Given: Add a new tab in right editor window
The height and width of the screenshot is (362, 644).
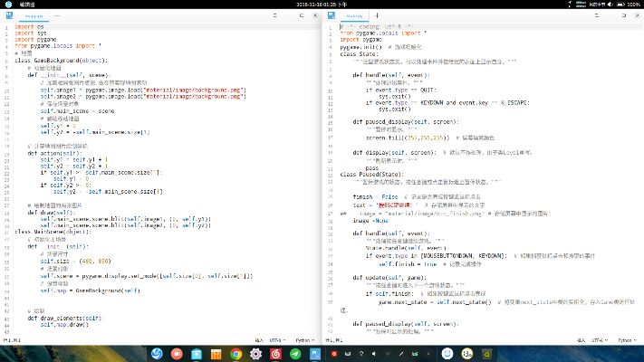Looking at the screenshot, I should click(x=379, y=16).
